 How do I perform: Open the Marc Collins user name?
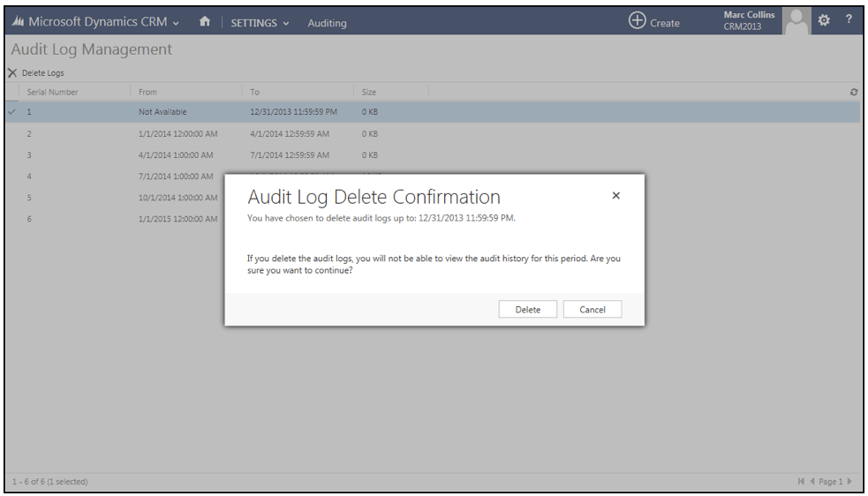click(749, 15)
